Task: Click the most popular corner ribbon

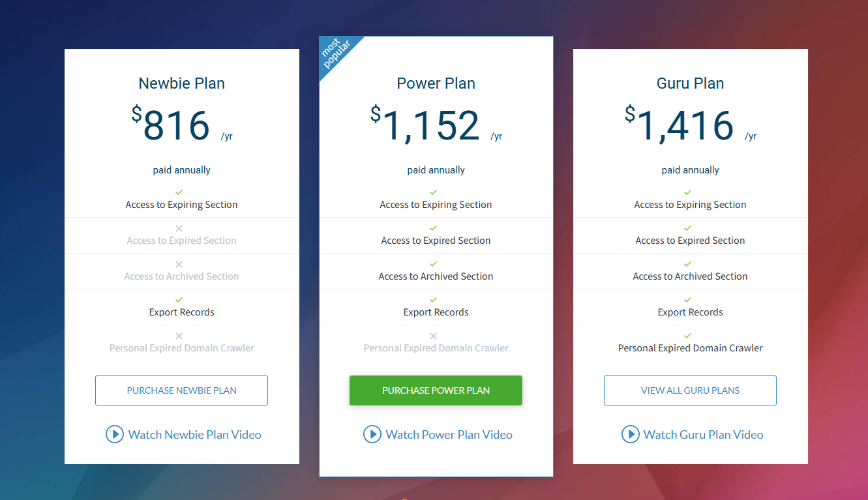Action: [337, 53]
